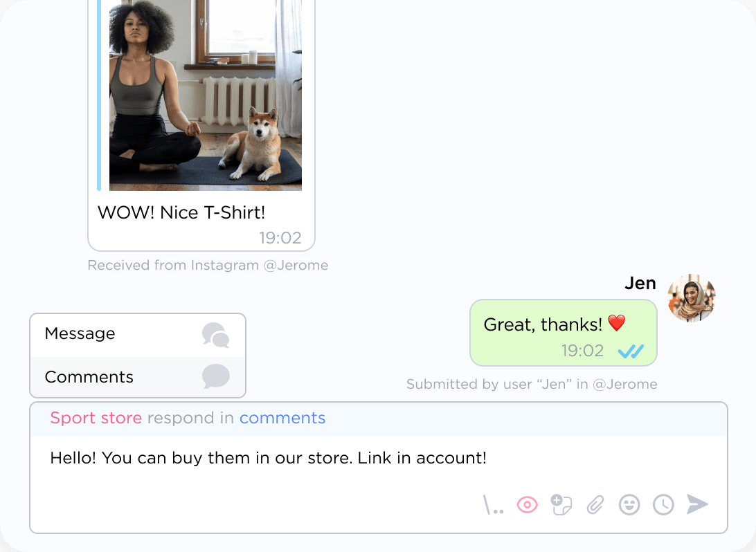
Task: Open the yoga photo with dog
Action: pos(206,95)
